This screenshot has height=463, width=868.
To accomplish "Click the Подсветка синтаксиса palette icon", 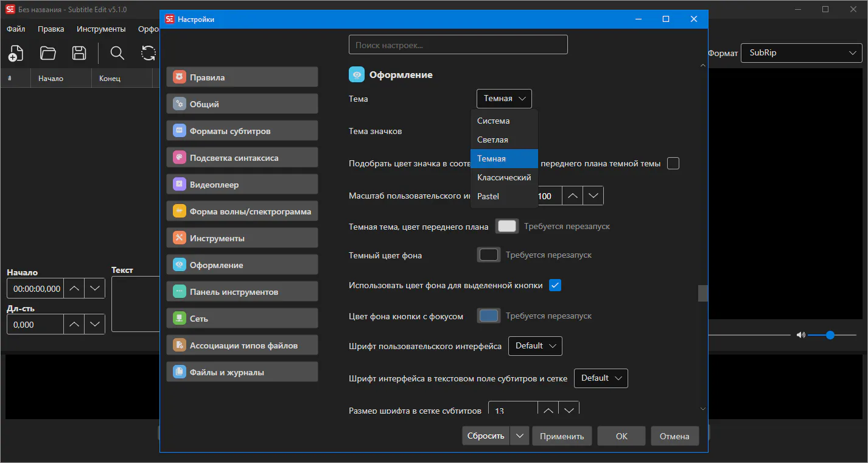I will point(179,158).
